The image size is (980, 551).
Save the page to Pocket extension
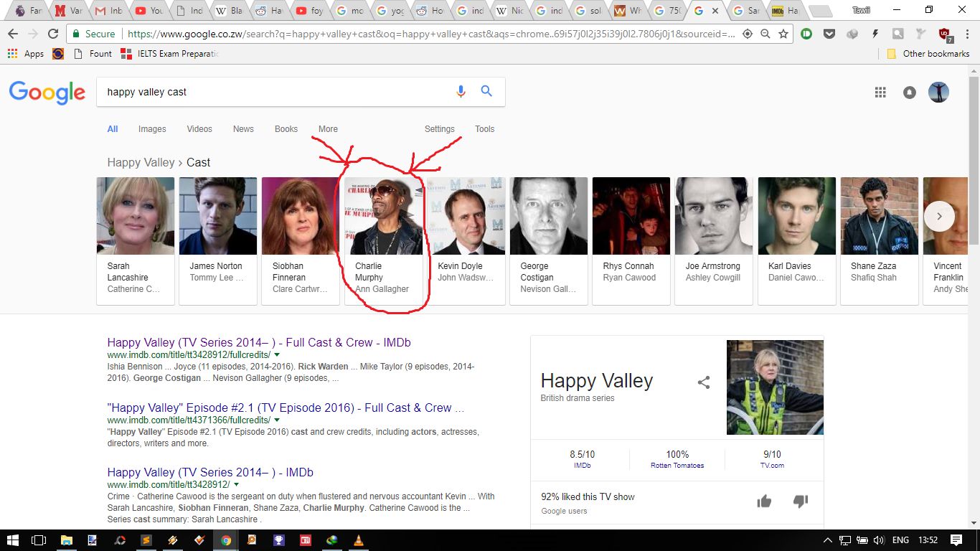829,33
